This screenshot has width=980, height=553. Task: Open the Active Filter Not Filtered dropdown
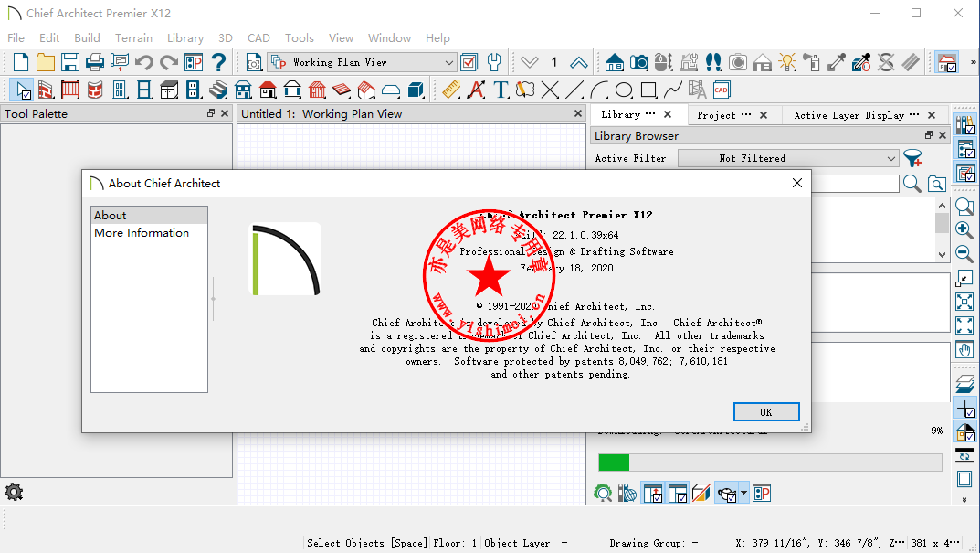click(788, 158)
